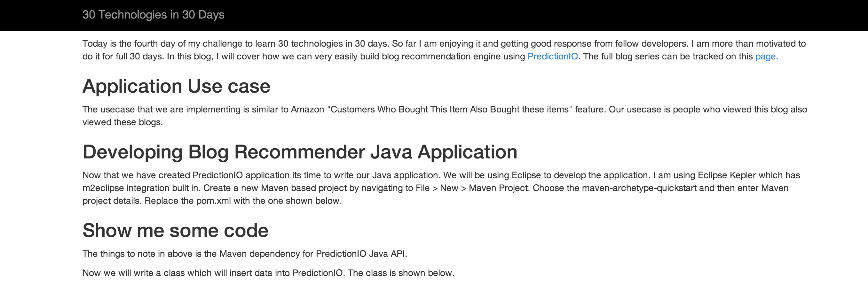Click the "Show me some code" heading
Screen dimensions: 868x283
175,231
